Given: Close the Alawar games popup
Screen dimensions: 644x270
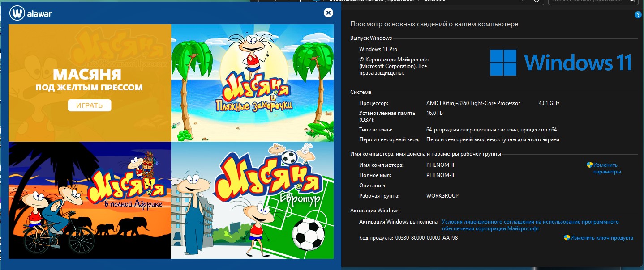Looking at the screenshot, I should pos(328,13).
